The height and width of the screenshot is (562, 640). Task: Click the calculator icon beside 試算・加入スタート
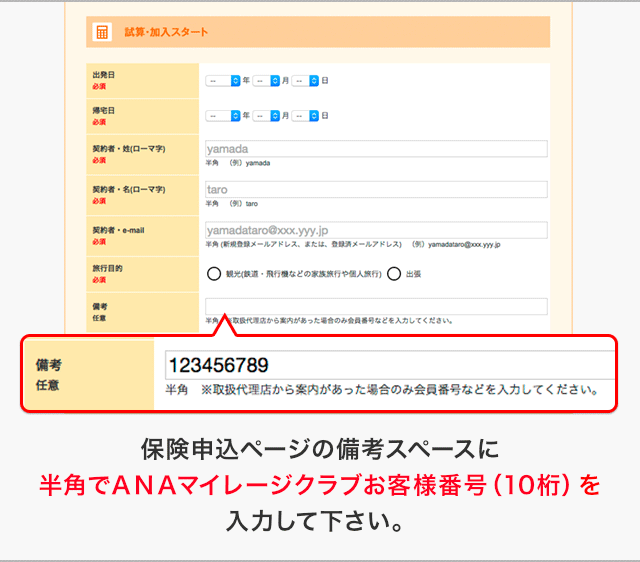click(102, 32)
